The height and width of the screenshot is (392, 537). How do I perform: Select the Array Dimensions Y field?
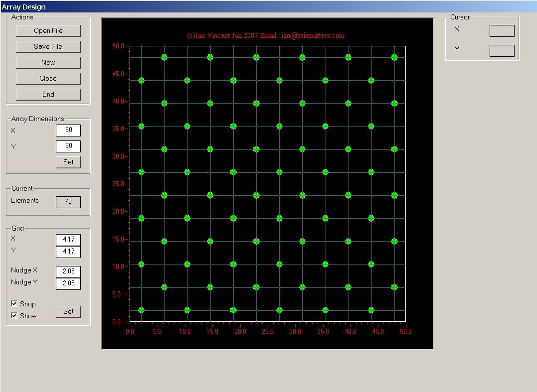[68, 146]
